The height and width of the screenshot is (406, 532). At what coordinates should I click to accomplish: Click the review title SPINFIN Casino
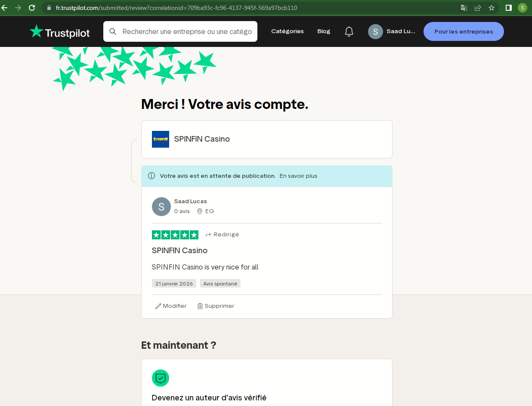click(x=179, y=251)
